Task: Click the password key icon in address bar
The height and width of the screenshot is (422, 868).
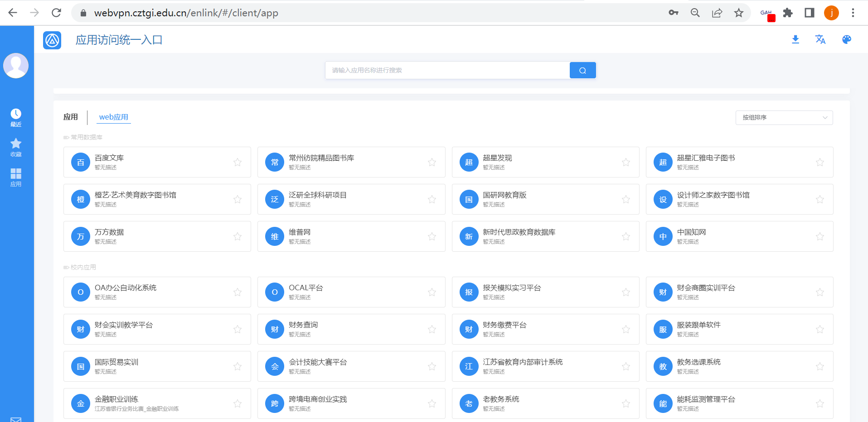Action: (x=674, y=13)
